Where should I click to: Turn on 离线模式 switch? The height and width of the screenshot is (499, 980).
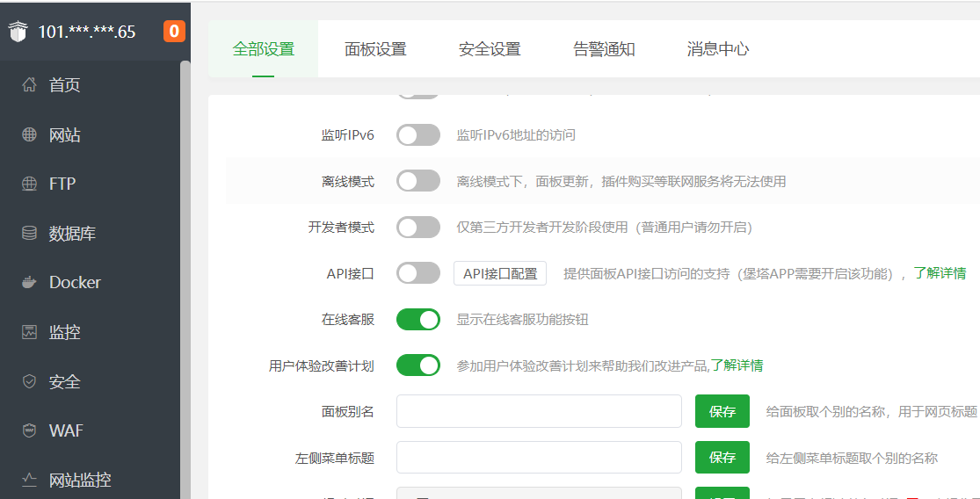pos(418,181)
